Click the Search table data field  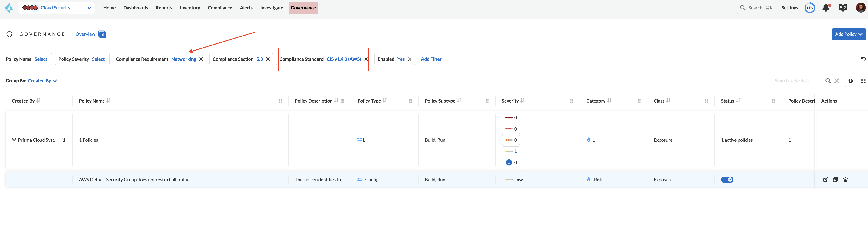(x=797, y=81)
